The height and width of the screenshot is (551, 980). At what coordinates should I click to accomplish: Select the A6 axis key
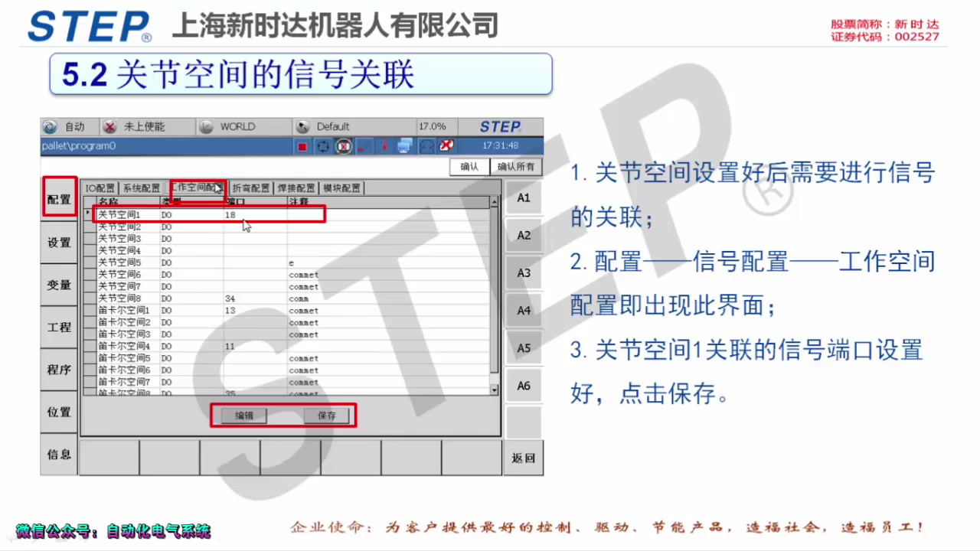coord(524,386)
